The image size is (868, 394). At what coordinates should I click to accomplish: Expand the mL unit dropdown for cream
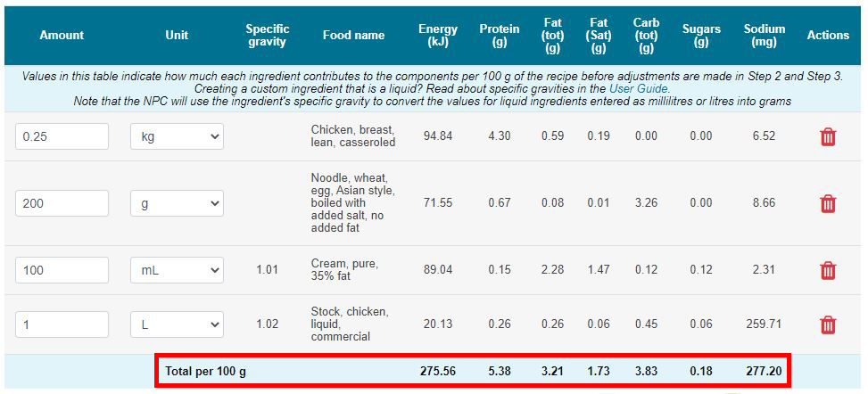point(177,270)
